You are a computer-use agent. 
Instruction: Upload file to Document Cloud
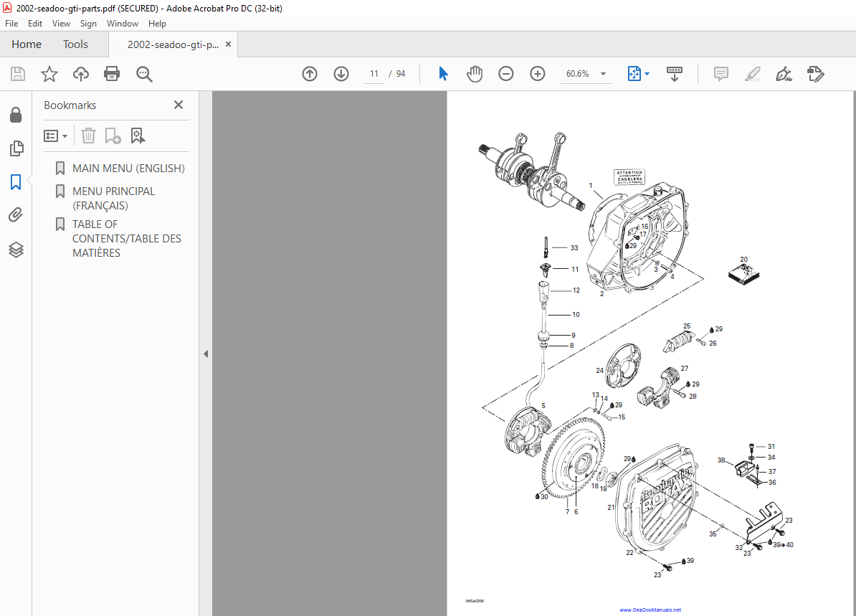click(x=81, y=74)
